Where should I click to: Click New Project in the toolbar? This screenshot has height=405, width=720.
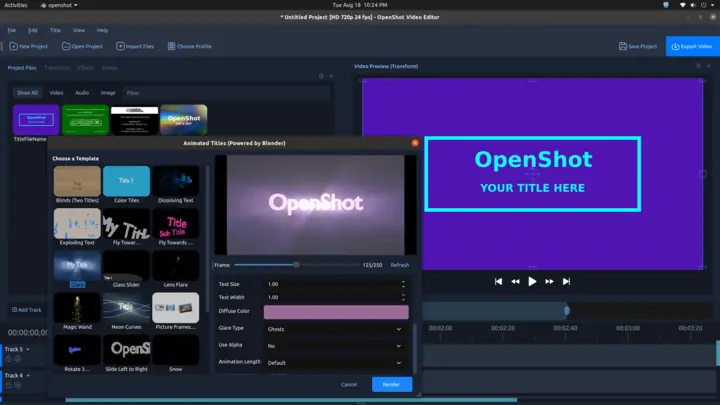click(28, 46)
